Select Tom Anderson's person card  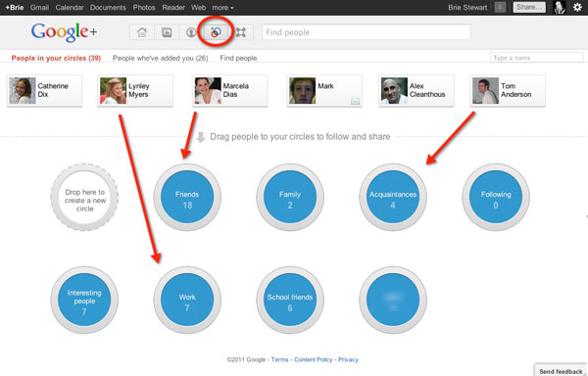coord(508,91)
